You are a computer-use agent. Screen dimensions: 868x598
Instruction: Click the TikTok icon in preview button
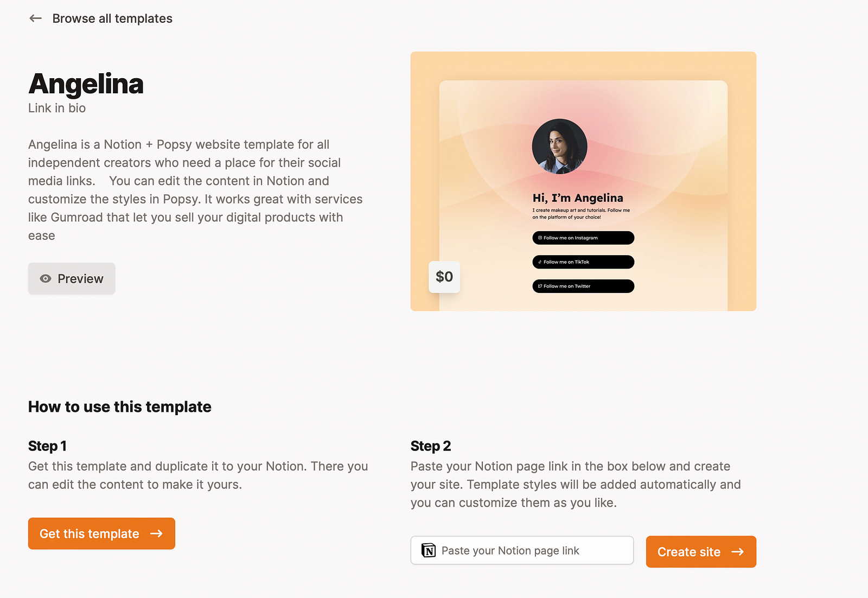pyautogui.click(x=540, y=262)
